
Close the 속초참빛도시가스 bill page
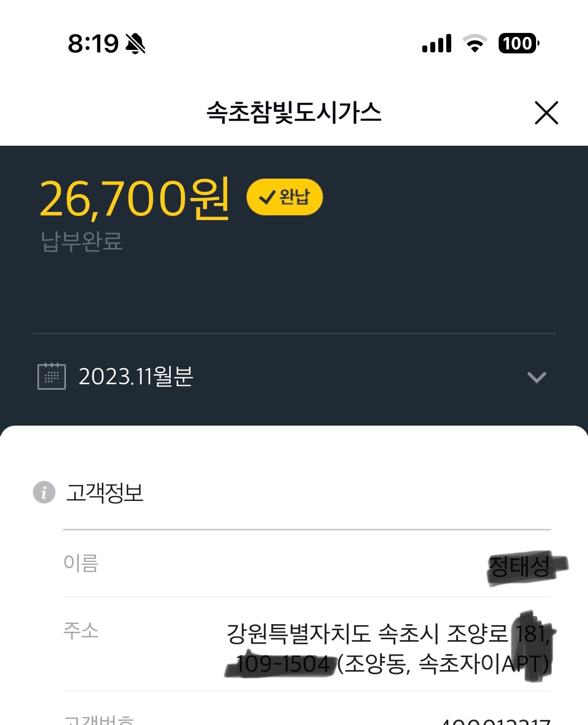pyautogui.click(x=546, y=113)
